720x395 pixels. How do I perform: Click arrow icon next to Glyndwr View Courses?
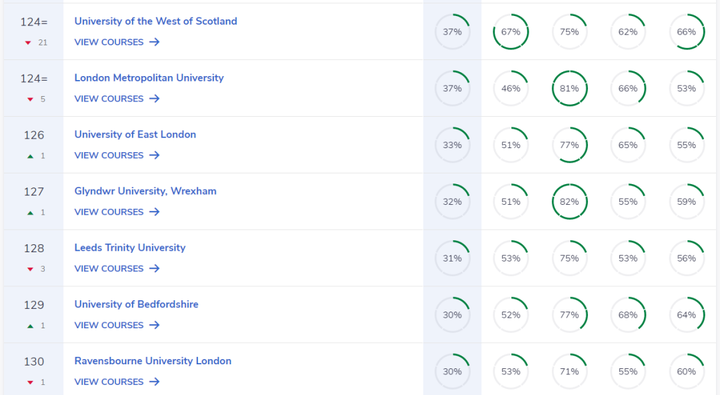click(154, 212)
